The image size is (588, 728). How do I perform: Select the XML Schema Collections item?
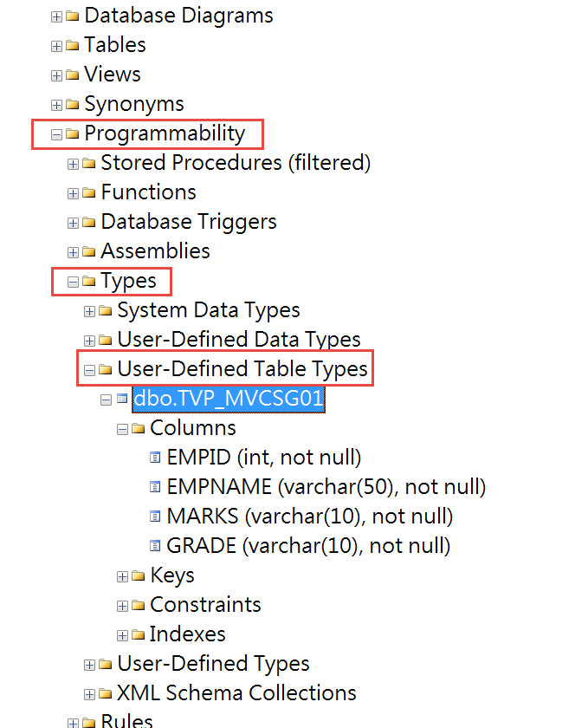pyautogui.click(x=236, y=693)
